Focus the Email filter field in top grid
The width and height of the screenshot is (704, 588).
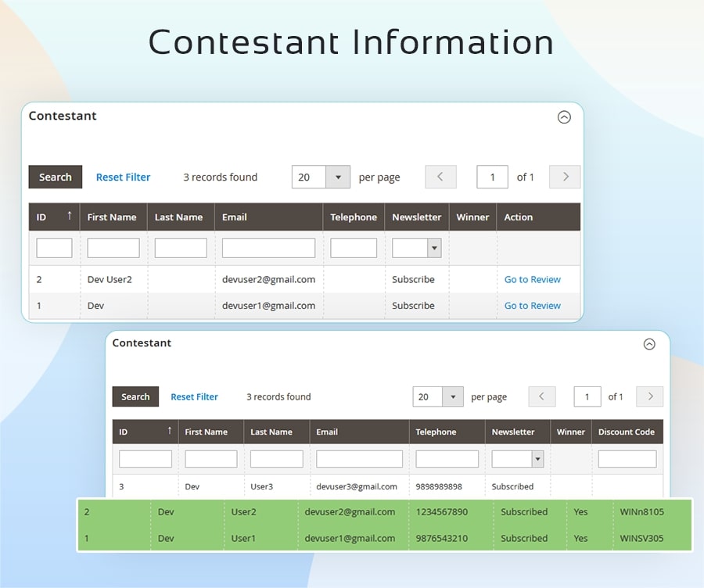(268, 248)
